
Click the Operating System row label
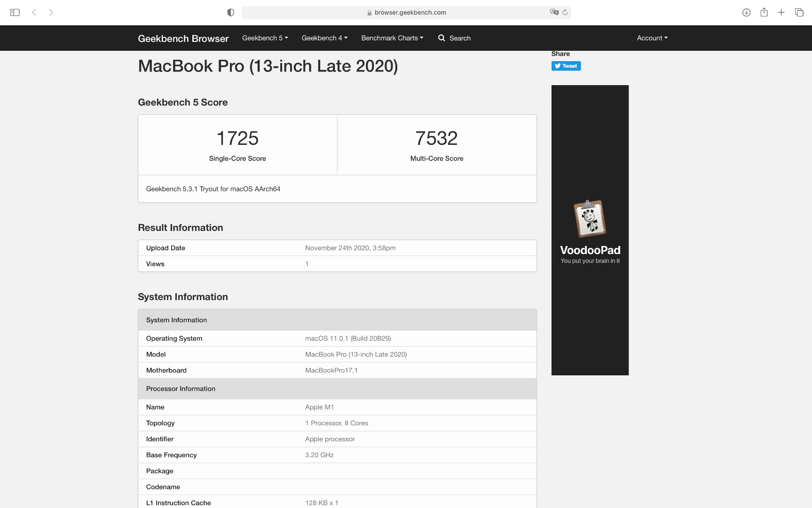174,338
